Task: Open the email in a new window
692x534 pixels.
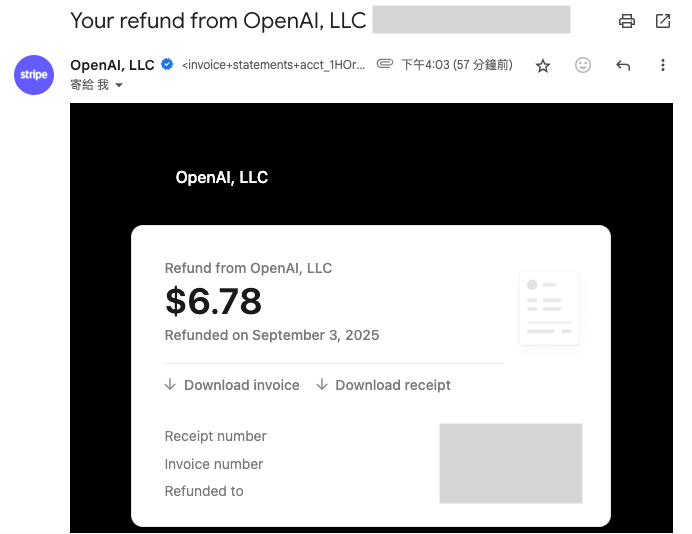Action: [x=663, y=21]
